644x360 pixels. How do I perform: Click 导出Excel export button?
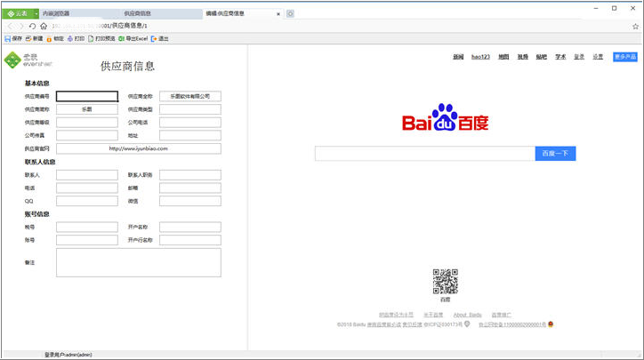tap(133, 38)
